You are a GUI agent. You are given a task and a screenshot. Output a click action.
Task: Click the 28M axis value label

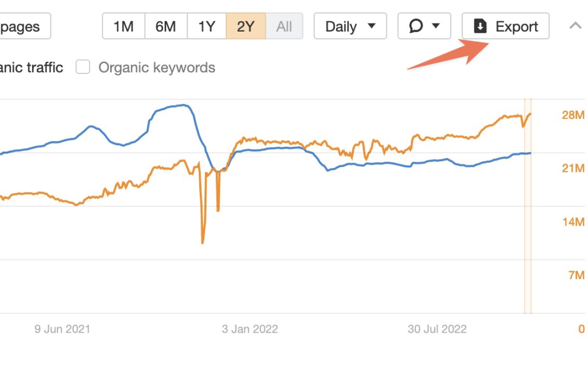tap(573, 115)
